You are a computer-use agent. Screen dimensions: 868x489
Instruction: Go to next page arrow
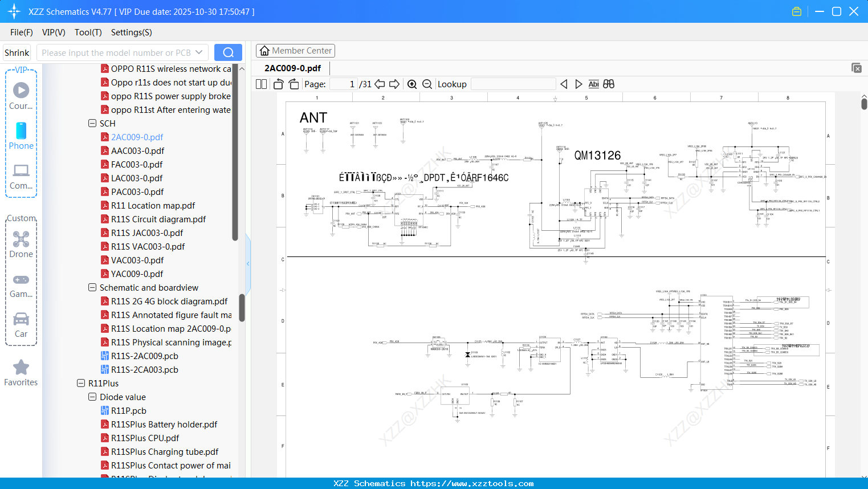coord(394,84)
